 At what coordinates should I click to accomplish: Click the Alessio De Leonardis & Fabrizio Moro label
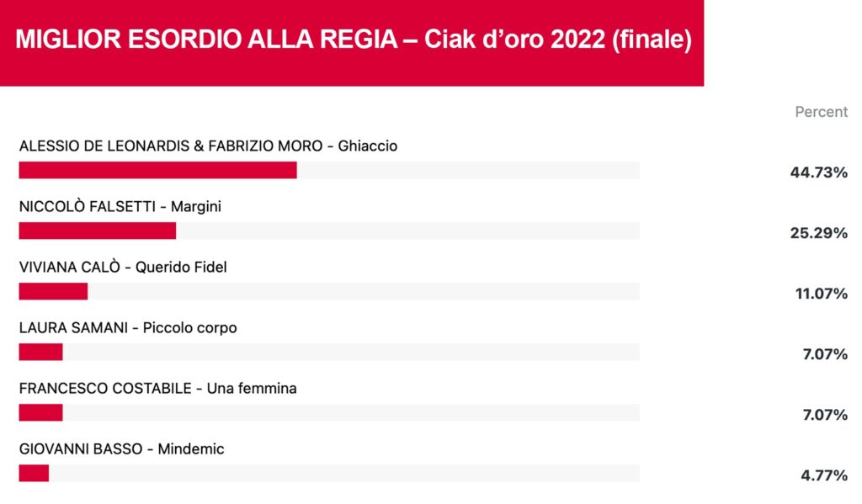pyautogui.click(x=170, y=146)
